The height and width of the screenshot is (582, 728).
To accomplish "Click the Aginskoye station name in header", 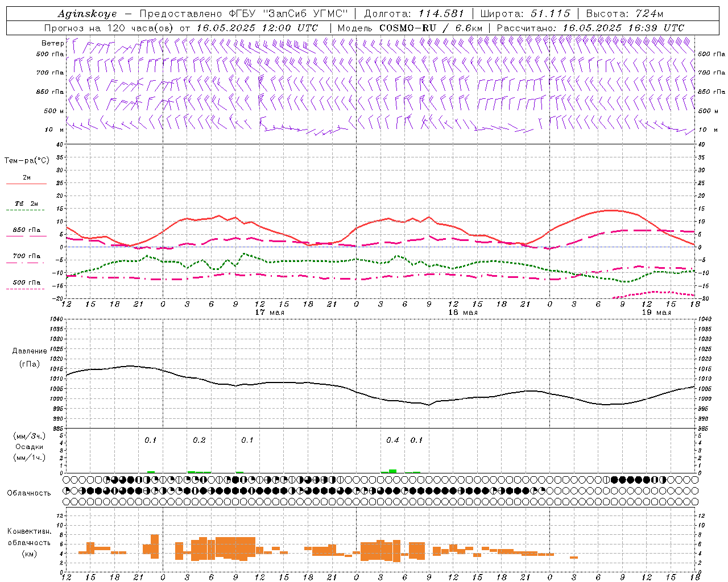I will tap(88, 14).
